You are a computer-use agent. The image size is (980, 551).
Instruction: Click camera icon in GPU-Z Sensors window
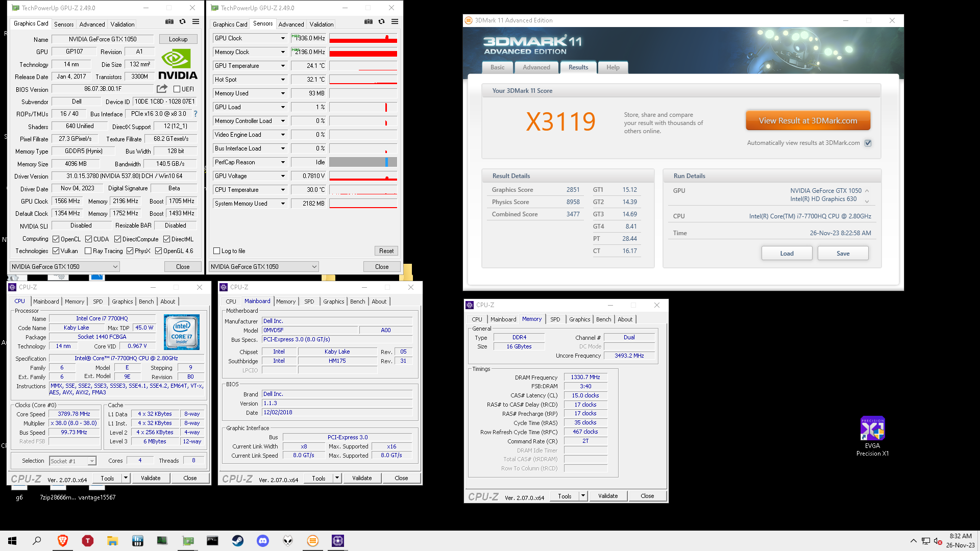369,21
